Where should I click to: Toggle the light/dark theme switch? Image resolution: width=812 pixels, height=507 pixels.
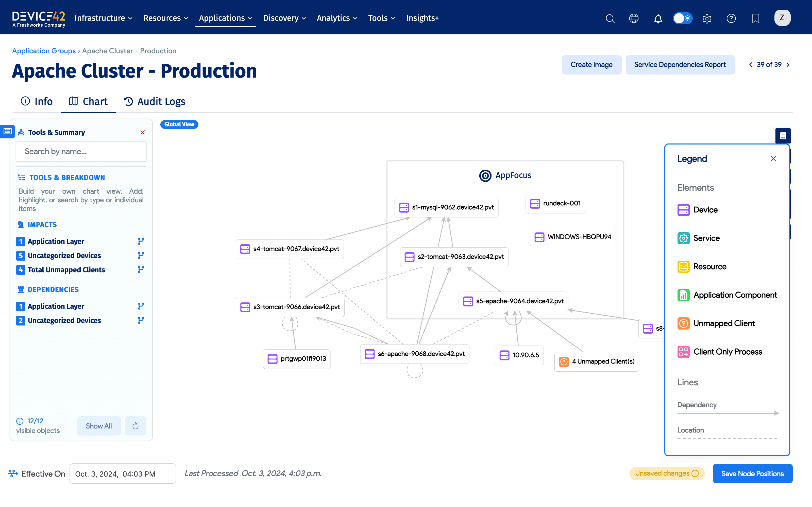(x=682, y=19)
